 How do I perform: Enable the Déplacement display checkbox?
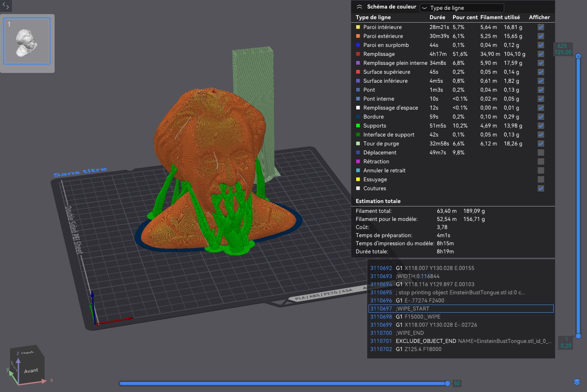pos(541,153)
